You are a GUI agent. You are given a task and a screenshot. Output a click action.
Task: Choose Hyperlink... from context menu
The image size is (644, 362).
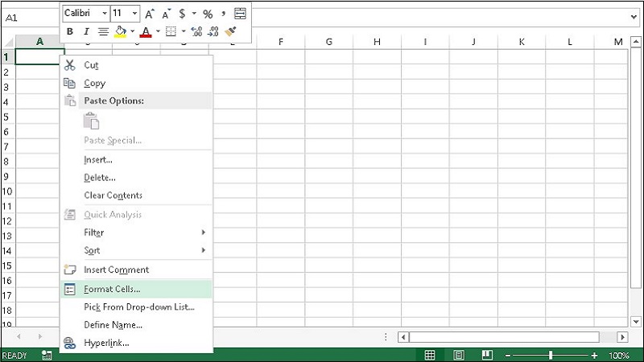[x=136, y=343]
